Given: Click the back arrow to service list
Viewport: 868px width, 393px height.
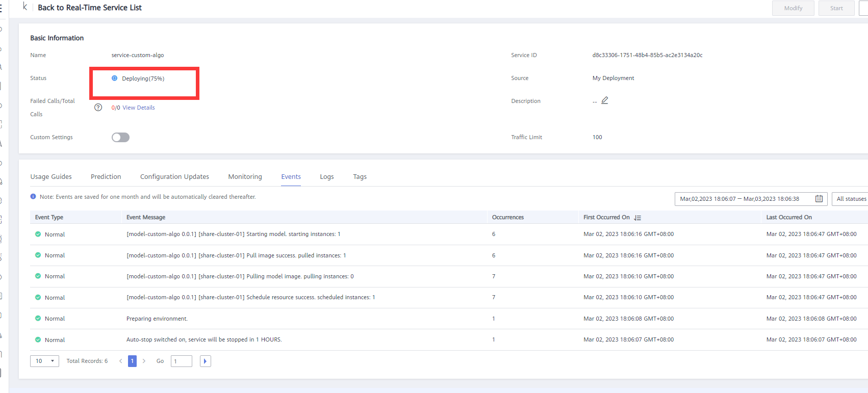Looking at the screenshot, I should point(25,7).
